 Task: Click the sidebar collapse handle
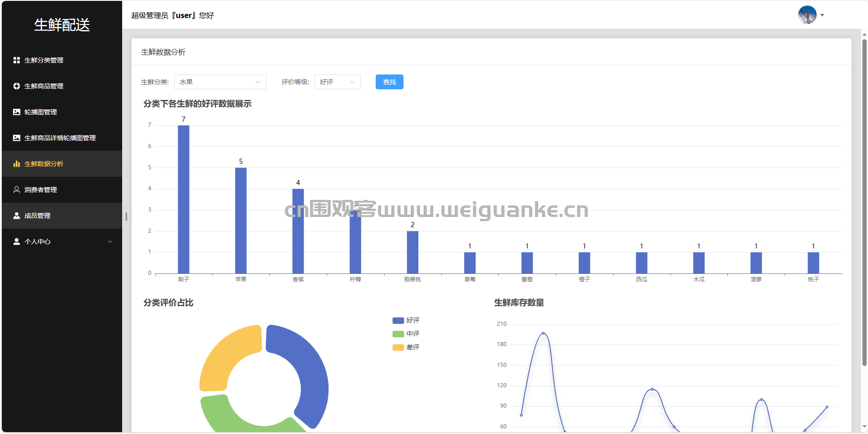[x=126, y=217]
